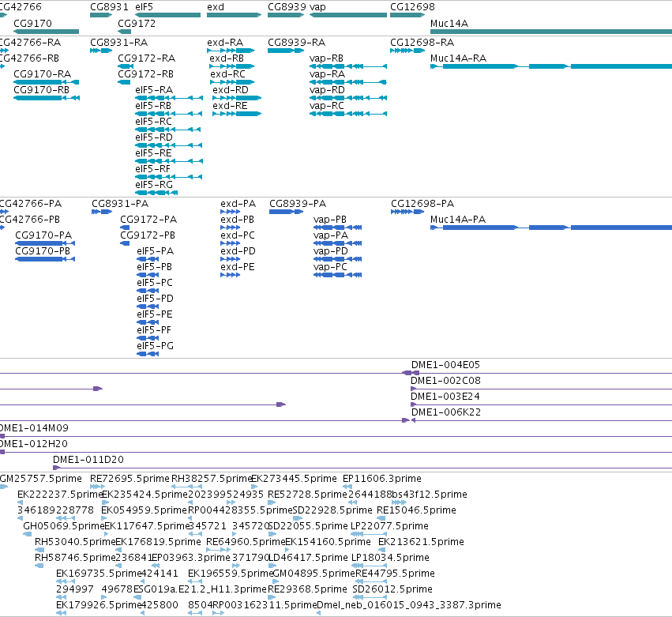
Task: Select transcript CG9170-RB label
Action: (42, 90)
